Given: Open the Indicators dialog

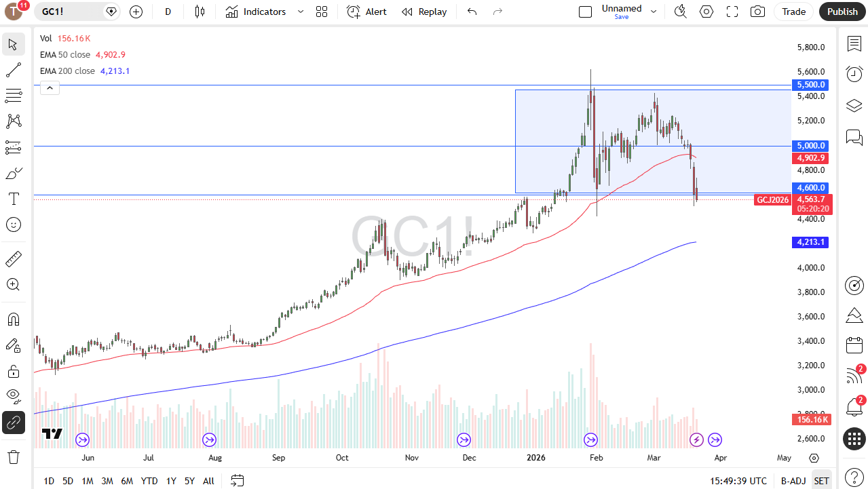Looking at the screenshot, I should [x=256, y=12].
